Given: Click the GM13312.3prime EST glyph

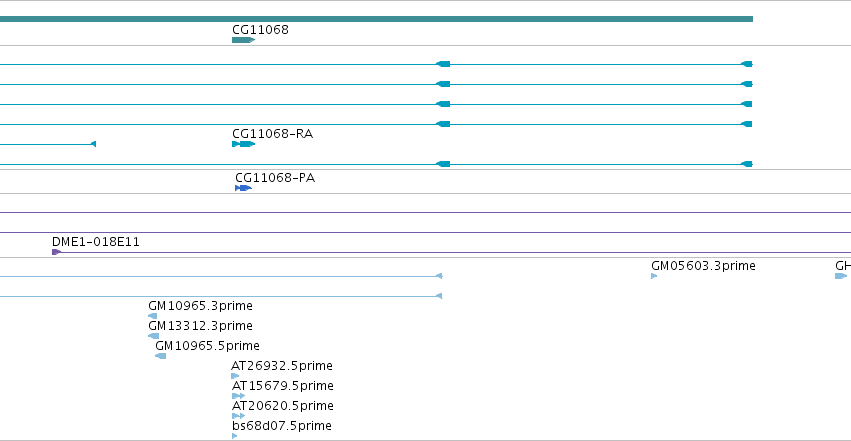Looking at the screenshot, I should (153, 336).
